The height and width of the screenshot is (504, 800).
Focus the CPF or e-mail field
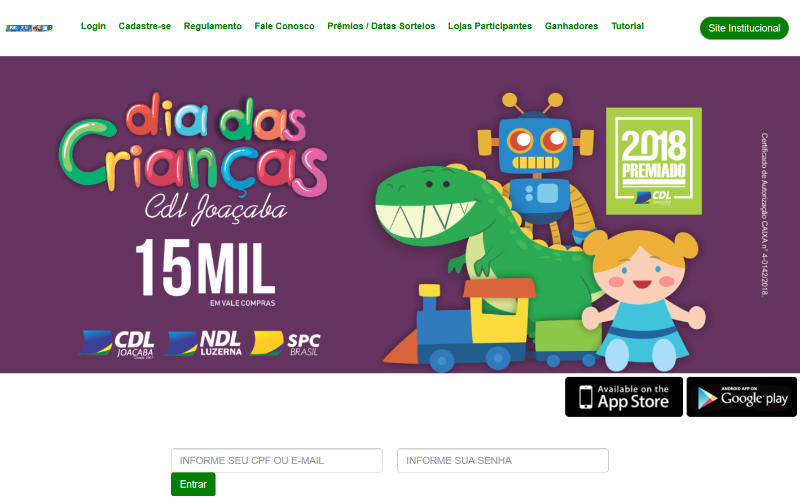pyautogui.click(x=277, y=460)
